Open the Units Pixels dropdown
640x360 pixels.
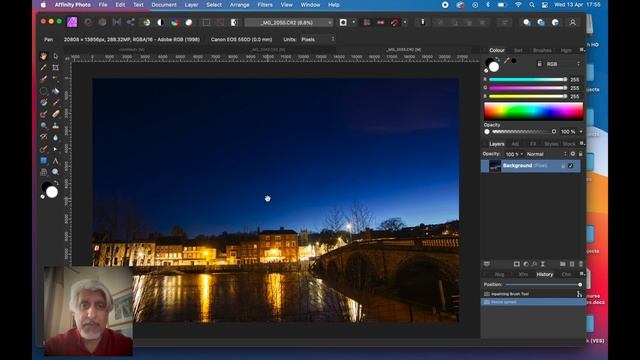tap(318, 40)
